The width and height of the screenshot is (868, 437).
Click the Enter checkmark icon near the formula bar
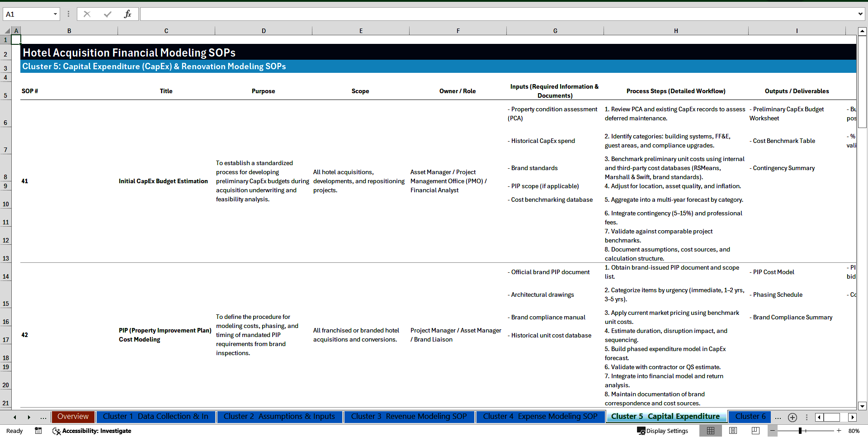107,14
